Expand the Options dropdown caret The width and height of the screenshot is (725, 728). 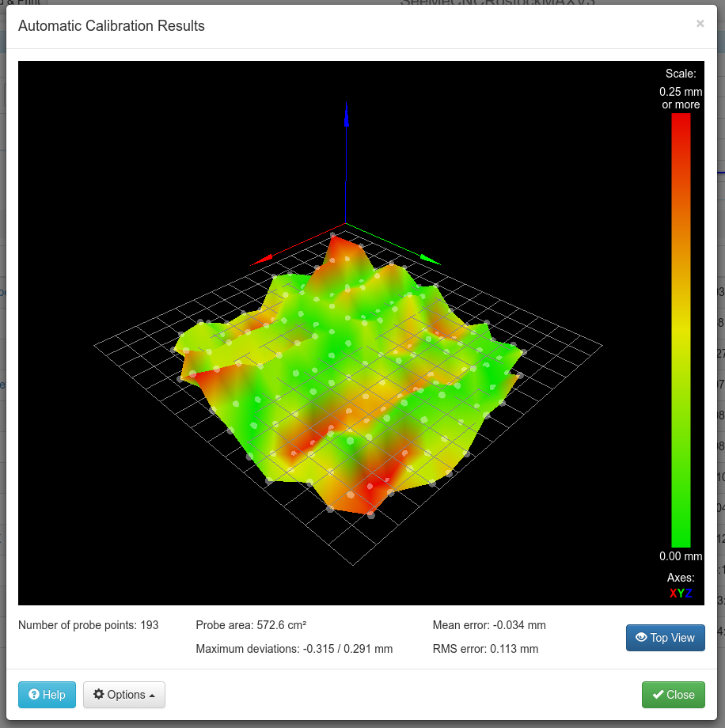152,696
